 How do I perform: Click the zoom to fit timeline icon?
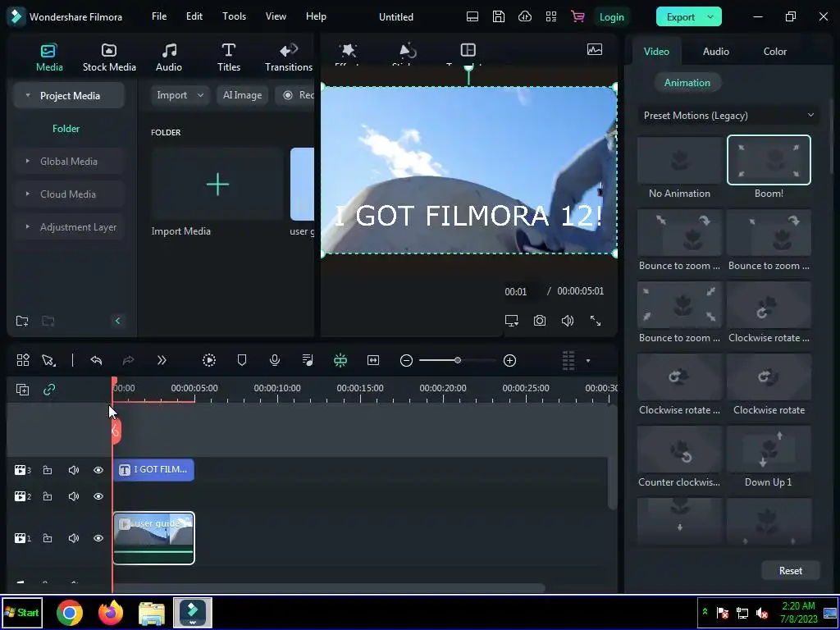373,361
